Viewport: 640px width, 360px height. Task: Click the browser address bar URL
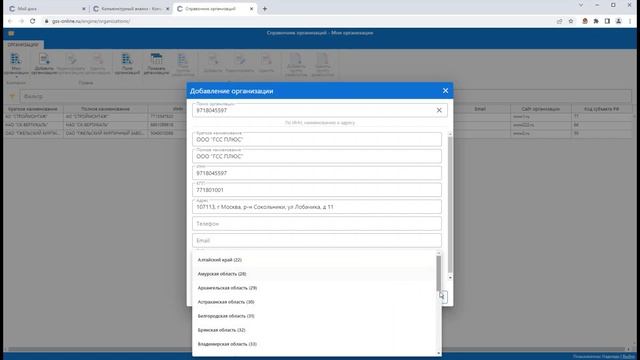coord(91,21)
